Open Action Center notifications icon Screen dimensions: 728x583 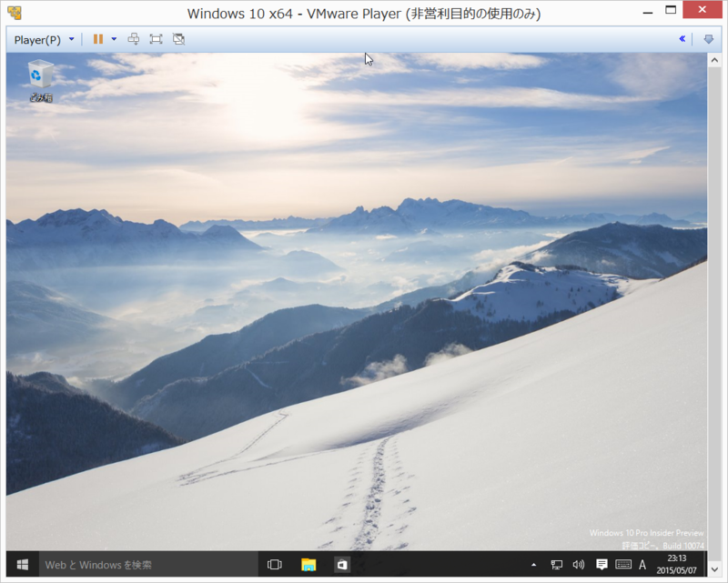602,565
